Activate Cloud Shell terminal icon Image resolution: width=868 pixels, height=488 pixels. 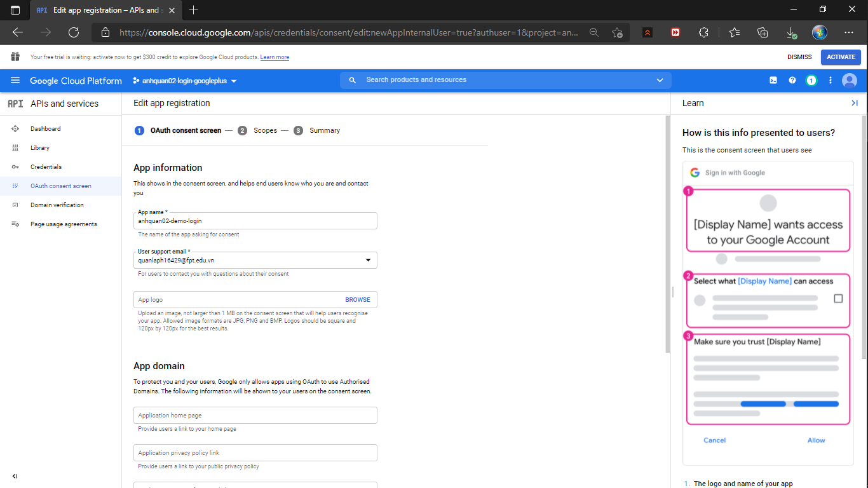773,81
